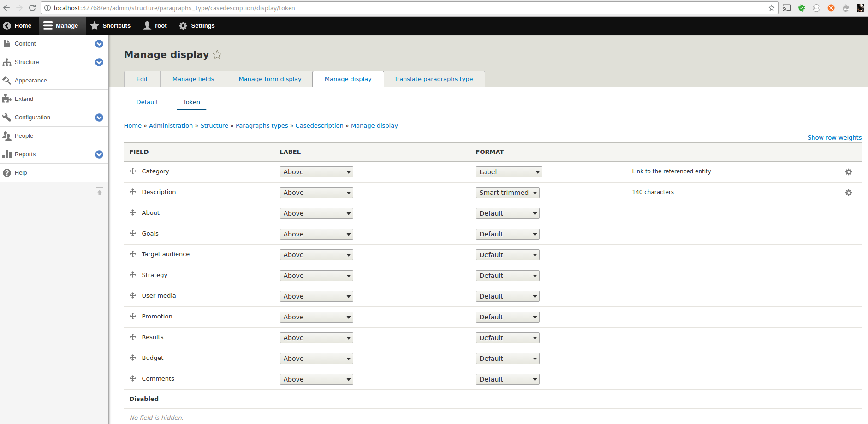868x424 pixels.
Task: Open the People section icon
Action: click(7, 135)
